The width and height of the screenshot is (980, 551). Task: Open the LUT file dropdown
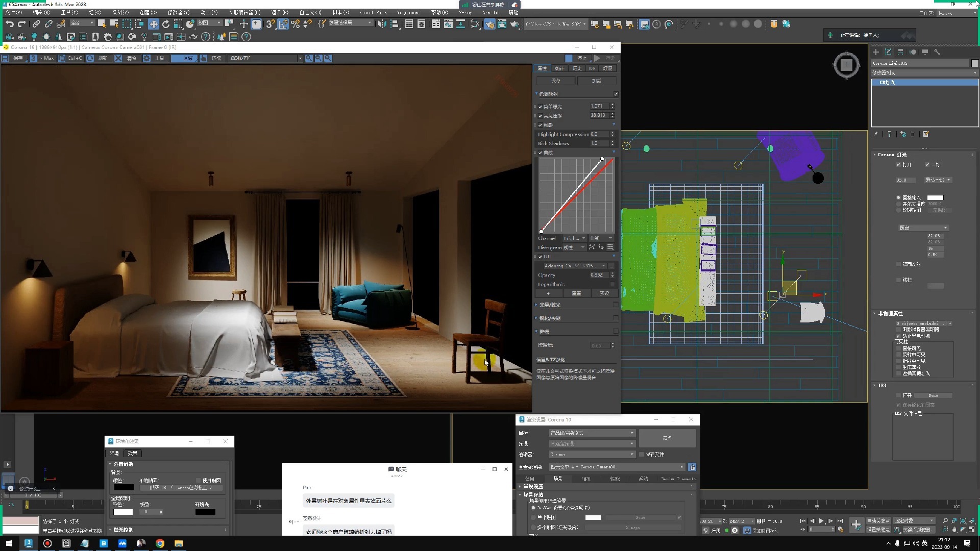click(x=575, y=266)
